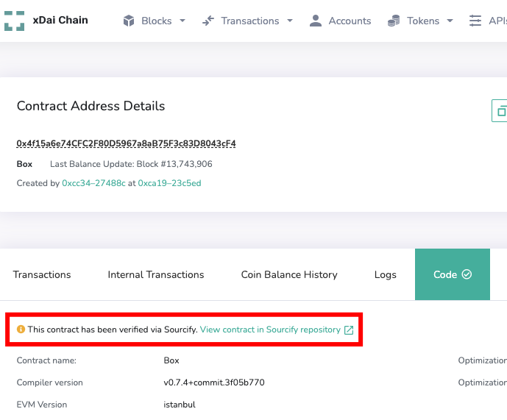
Task: Open the Coin Balance History tab
Action: [289, 274]
